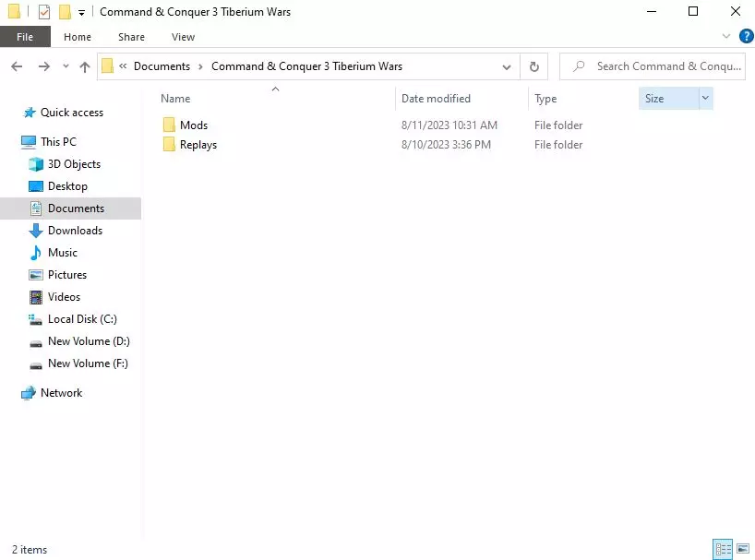
Task: Click the Pictures sidebar icon
Action: tap(36, 275)
